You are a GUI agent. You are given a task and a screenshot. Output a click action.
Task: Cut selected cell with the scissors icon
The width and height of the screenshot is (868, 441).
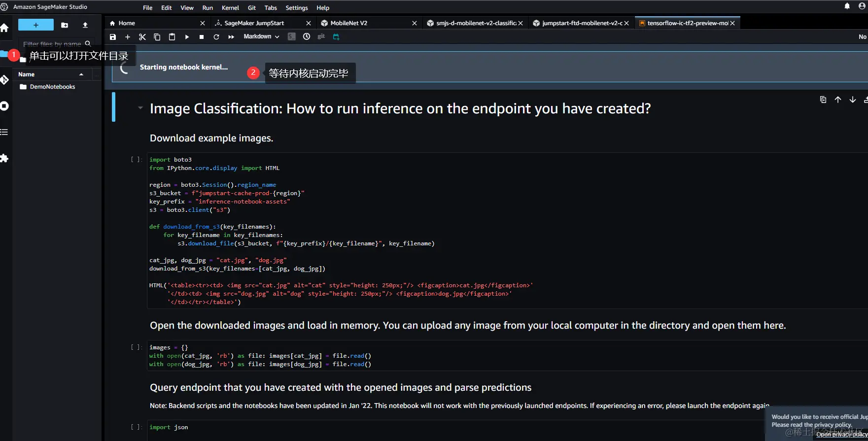point(142,37)
